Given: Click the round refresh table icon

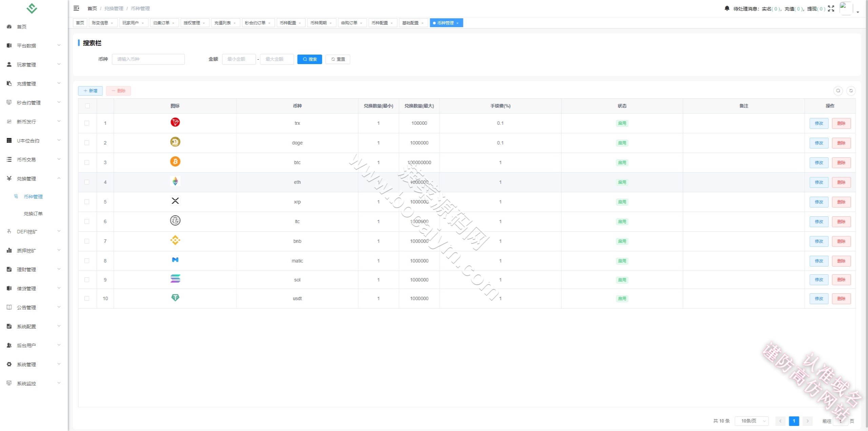Looking at the screenshot, I should coord(851,91).
